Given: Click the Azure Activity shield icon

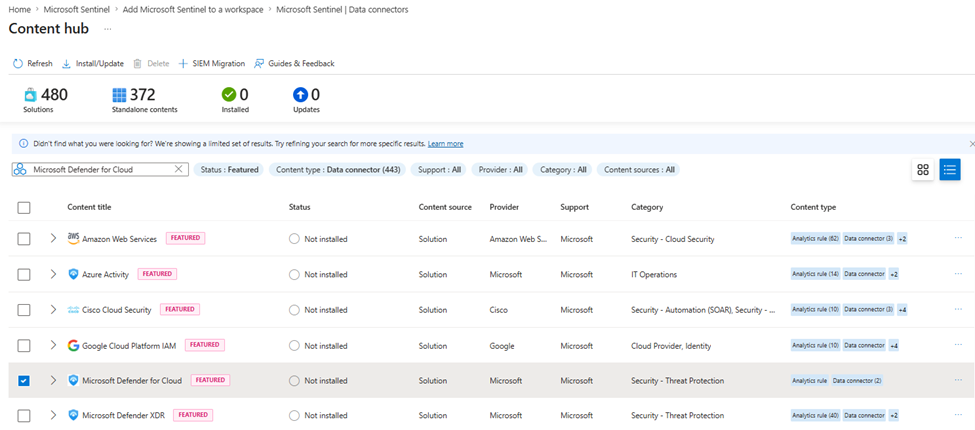Looking at the screenshot, I should pyautogui.click(x=73, y=274).
